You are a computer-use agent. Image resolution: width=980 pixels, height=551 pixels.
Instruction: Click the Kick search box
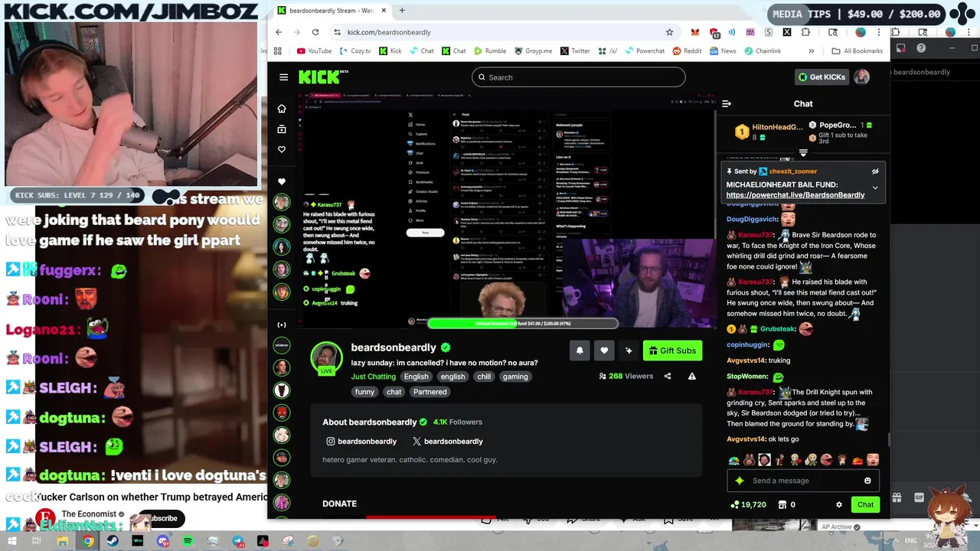pos(578,77)
